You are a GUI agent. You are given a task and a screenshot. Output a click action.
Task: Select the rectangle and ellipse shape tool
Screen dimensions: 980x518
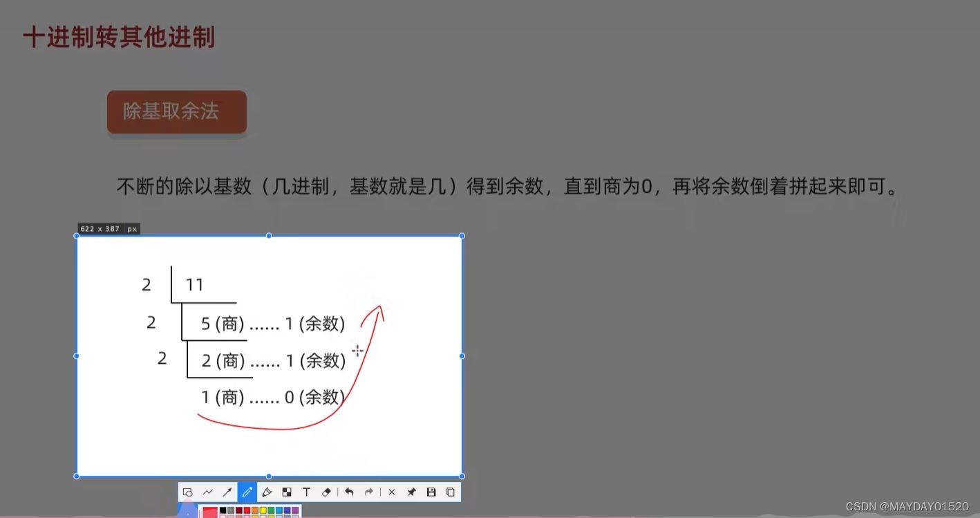pos(187,492)
